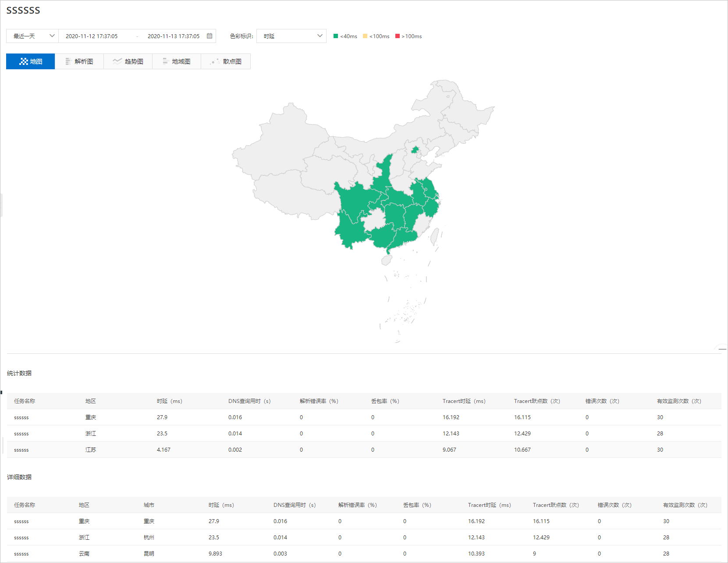Click the 丢包率 (%) header in statistics table
The width and height of the screenshot is (728, 563).
[x=385, y=401]
